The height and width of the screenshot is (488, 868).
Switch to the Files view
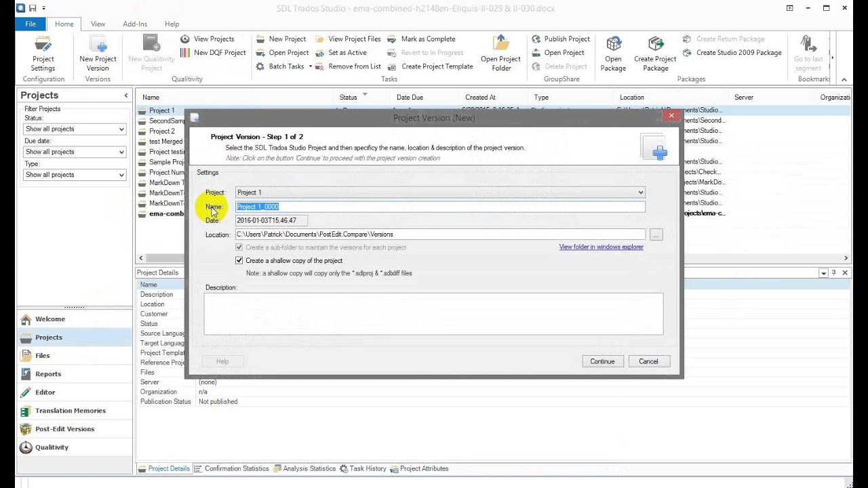(x=75, y=355)
